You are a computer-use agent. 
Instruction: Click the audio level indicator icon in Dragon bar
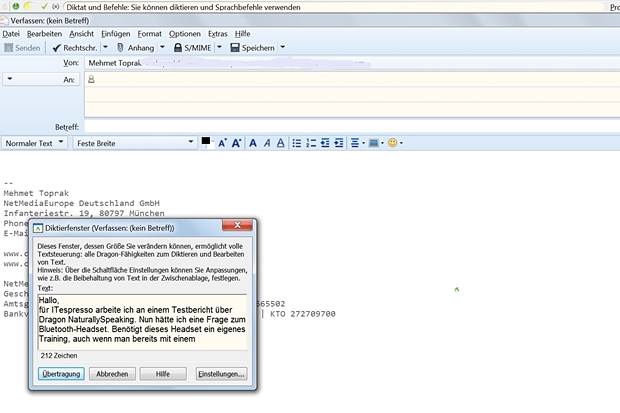pos(56,6)
